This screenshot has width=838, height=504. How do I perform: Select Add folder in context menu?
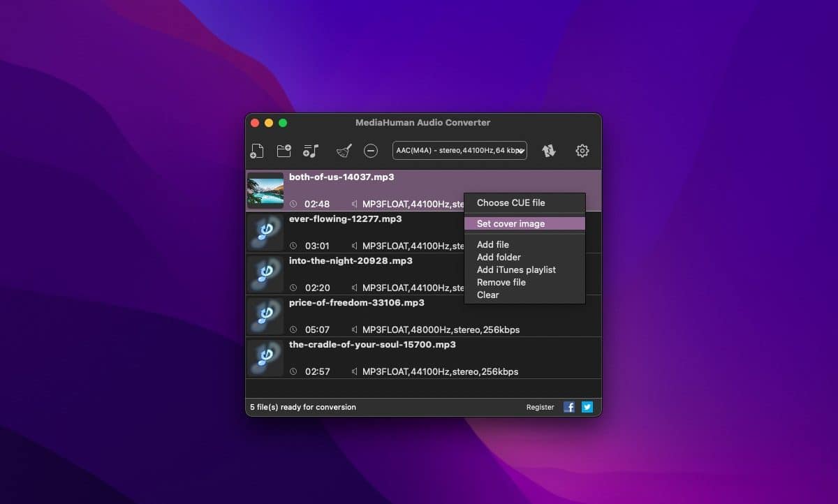(x=499, y=257)
